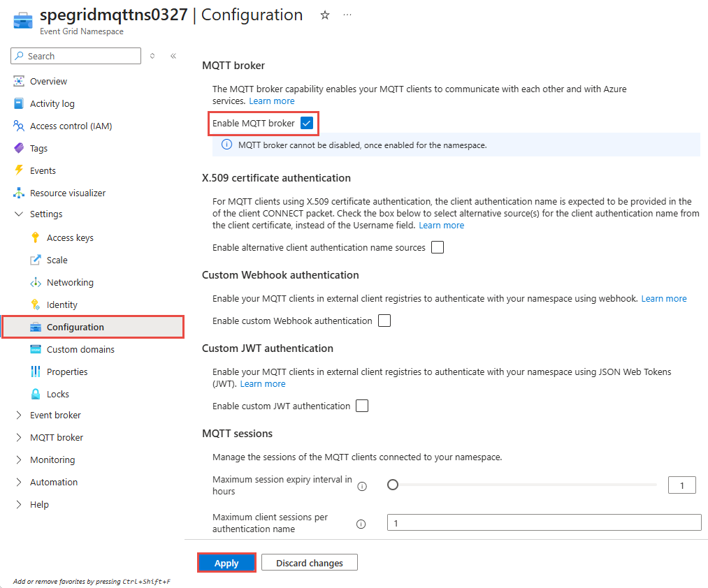The height and width of the screenshot is (588, 708).
Task: Click info icon for session expiry interval
Action: [x=362, y=487]
